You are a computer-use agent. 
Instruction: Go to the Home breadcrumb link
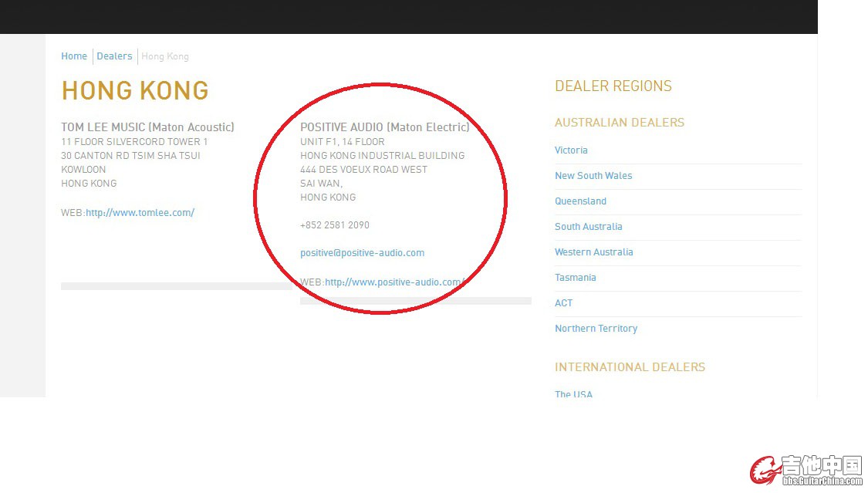click(x=73, y=56)
